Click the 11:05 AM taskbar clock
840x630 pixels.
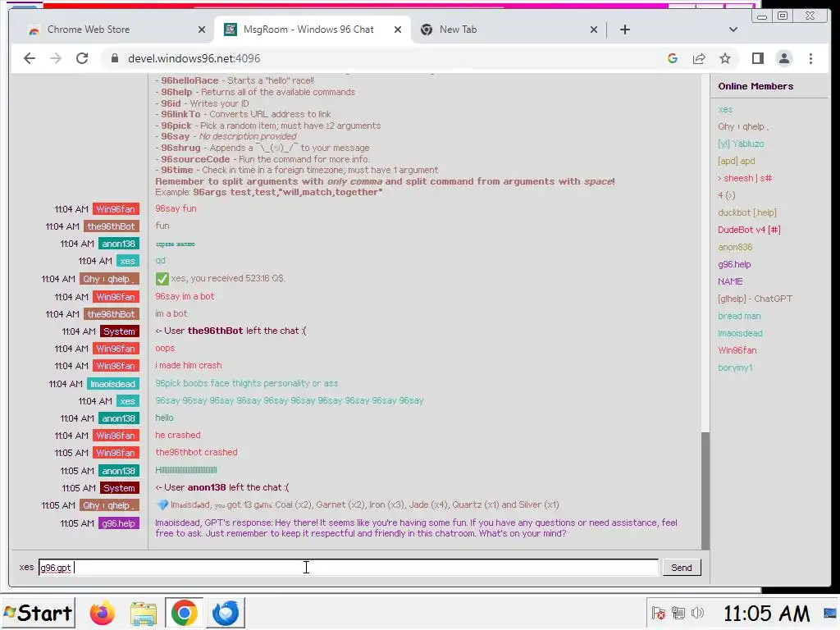[767, 614]
